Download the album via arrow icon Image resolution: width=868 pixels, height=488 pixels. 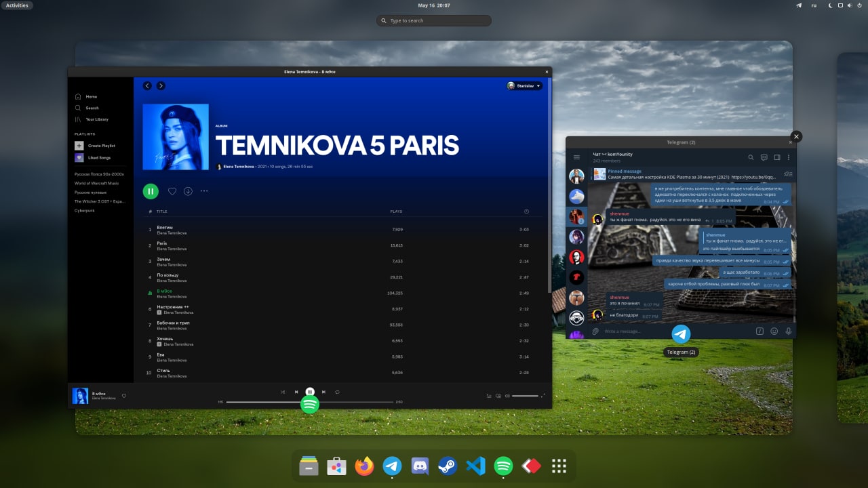tap(188, 191)
